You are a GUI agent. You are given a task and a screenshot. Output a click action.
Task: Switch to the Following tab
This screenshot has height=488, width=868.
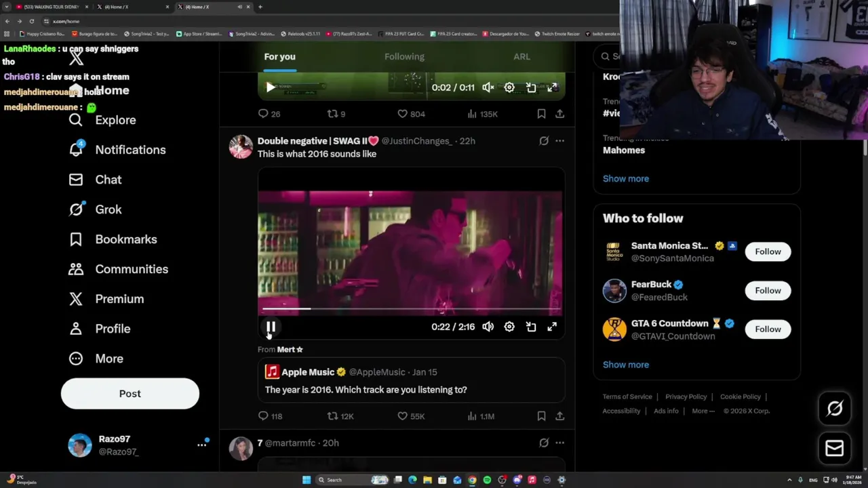click(404, 57)
